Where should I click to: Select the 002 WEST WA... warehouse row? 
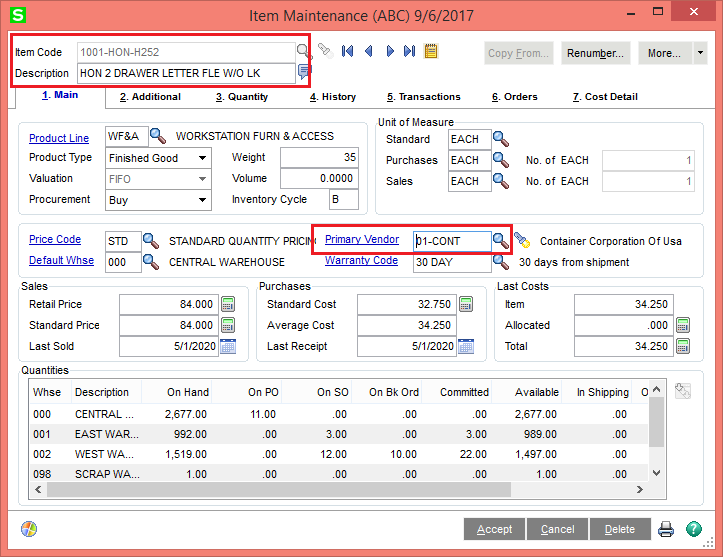(x=339, y=454)
